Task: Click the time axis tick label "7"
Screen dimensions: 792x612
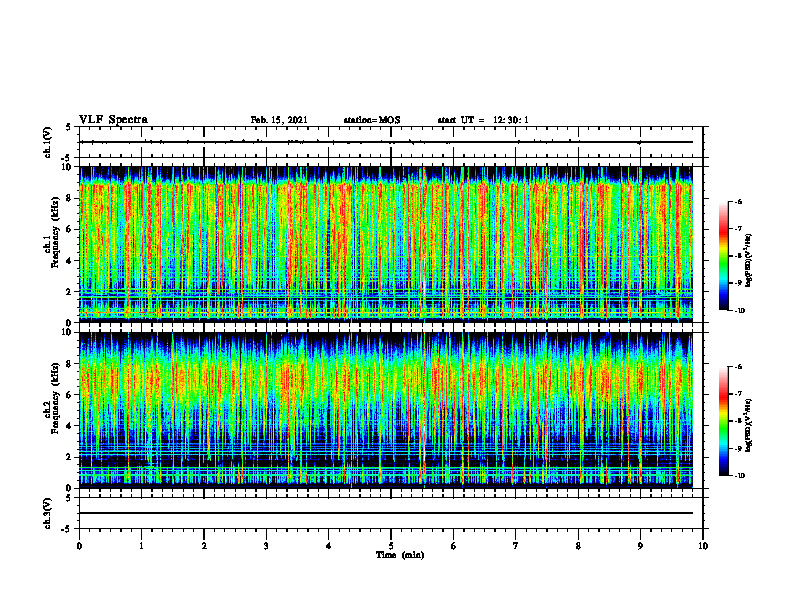Action: pyautogui.click(x=516, y=546)
